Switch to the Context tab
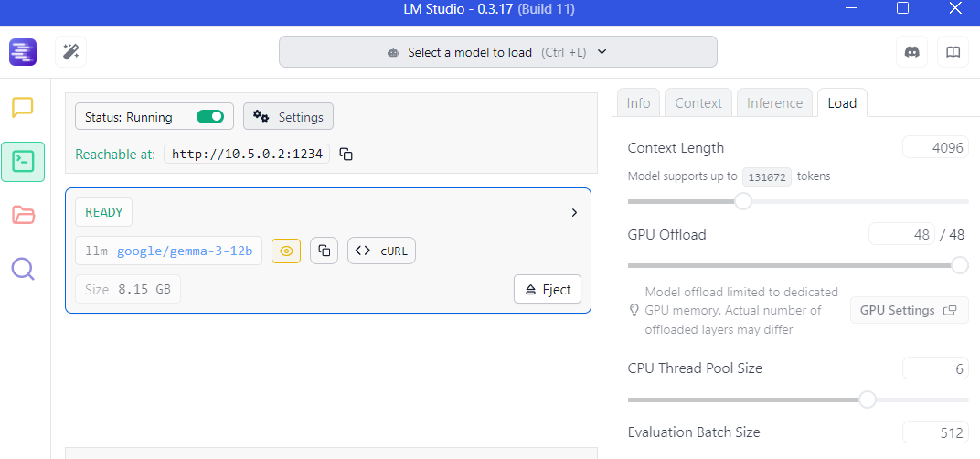The width and height of the screenshot is (980, 459). click(x=698, y=103)
